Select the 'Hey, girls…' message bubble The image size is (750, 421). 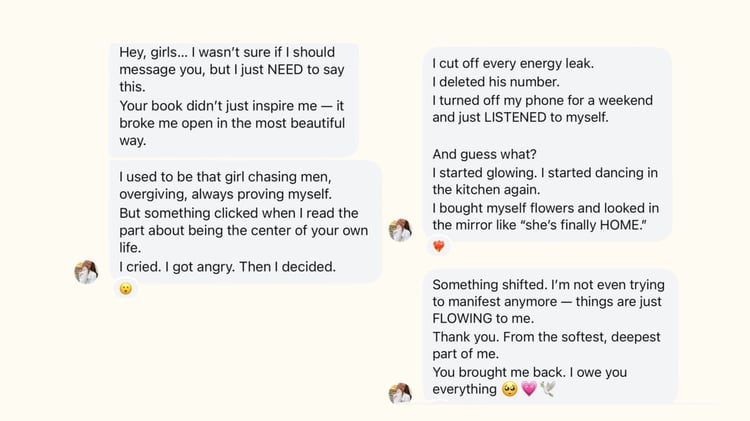pyautogui.click(x=232, y=97)
